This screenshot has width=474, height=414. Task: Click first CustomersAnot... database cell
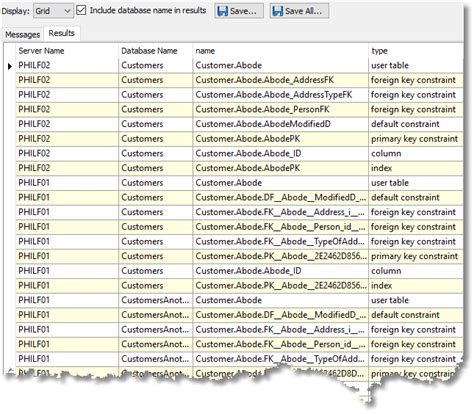156,300
